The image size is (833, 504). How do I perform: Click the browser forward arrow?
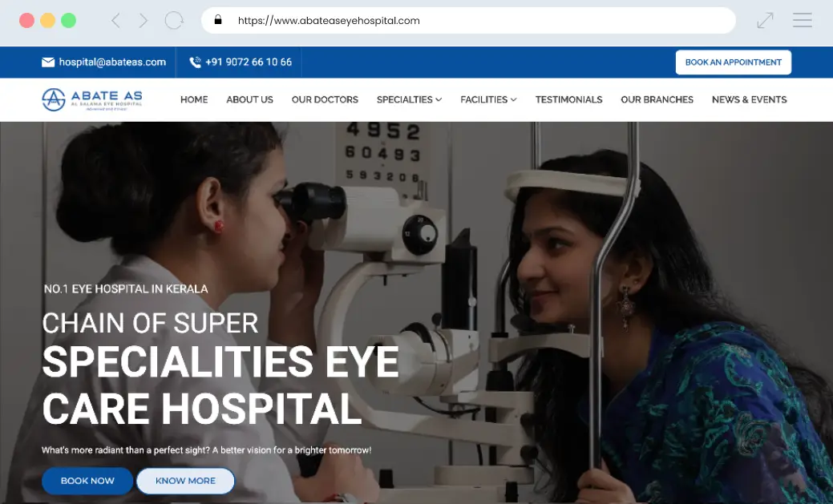coord(144,21)
